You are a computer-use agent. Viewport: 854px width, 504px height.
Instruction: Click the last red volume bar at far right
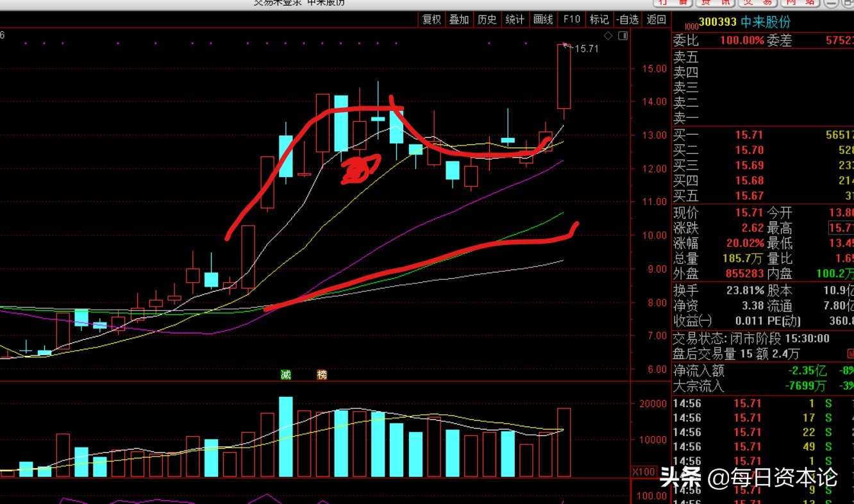click(564, 442)
